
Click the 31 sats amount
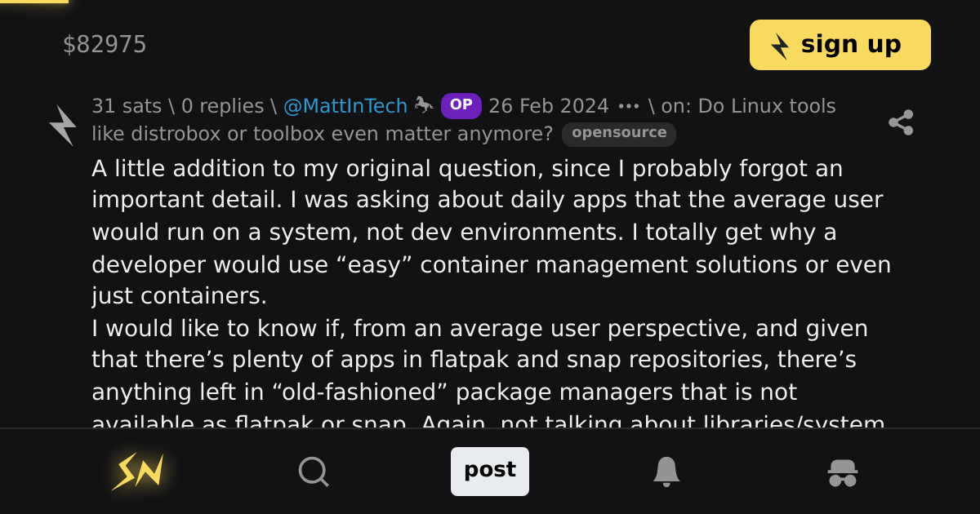(x=126, y=105)
